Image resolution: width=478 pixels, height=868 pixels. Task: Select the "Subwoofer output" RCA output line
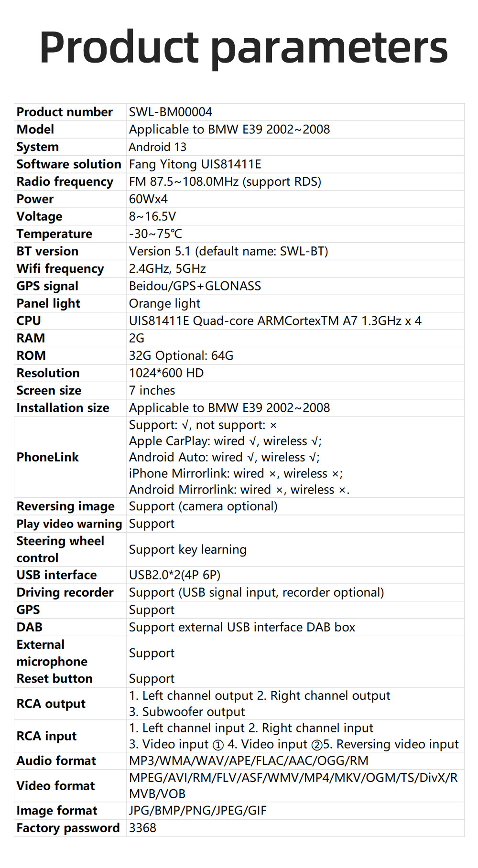coord(187,712)
